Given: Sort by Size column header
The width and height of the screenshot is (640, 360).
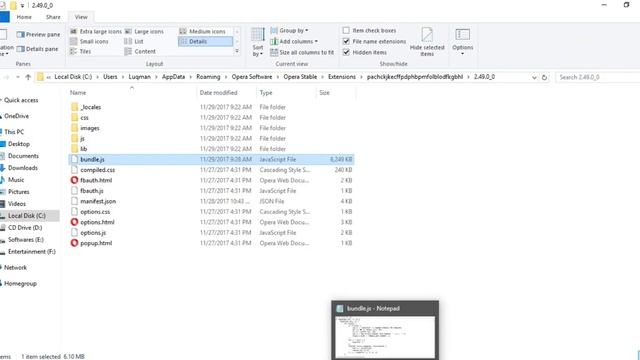Looking at the screenshot, I should [x=324, y=93].
